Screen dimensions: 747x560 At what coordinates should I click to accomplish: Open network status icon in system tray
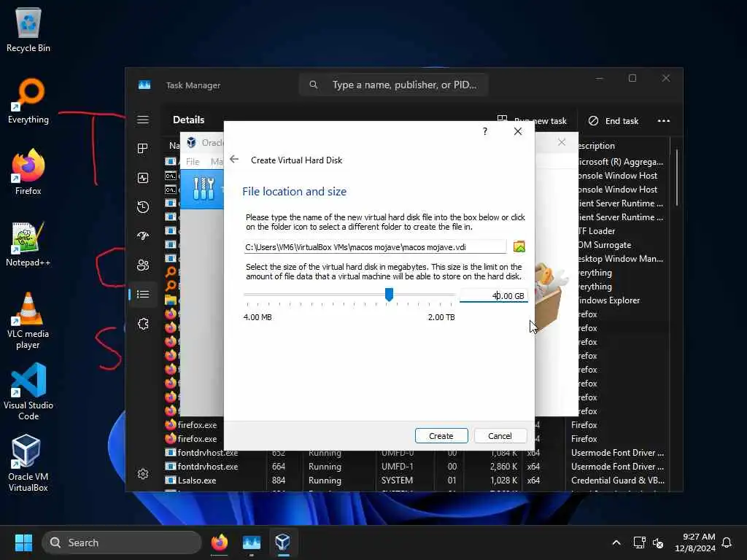pyautogui.click(x=639, y=542)
